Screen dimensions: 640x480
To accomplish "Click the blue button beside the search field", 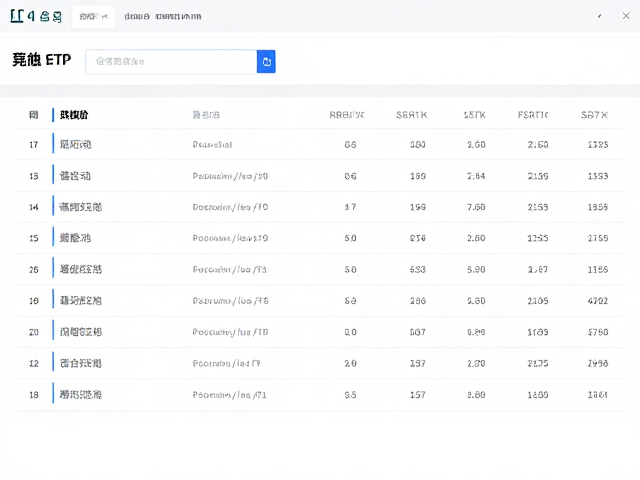I will tap(266, 62).
